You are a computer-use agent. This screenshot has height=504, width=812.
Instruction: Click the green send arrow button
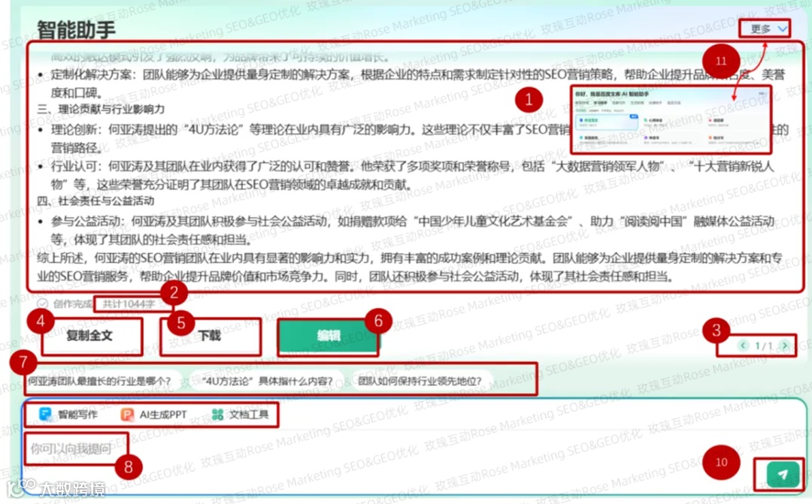(783, 474)
